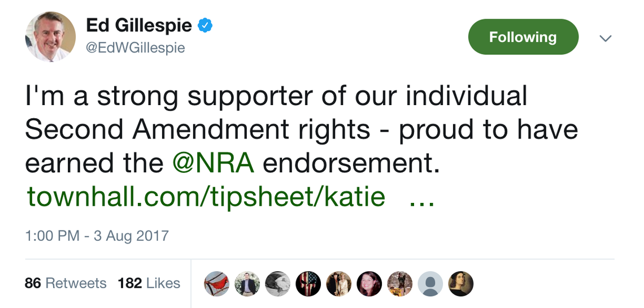Click the default gray silhouette avatar
This screenshot has width=644, height=308.
pyautogui.click(x=430, y=284)
